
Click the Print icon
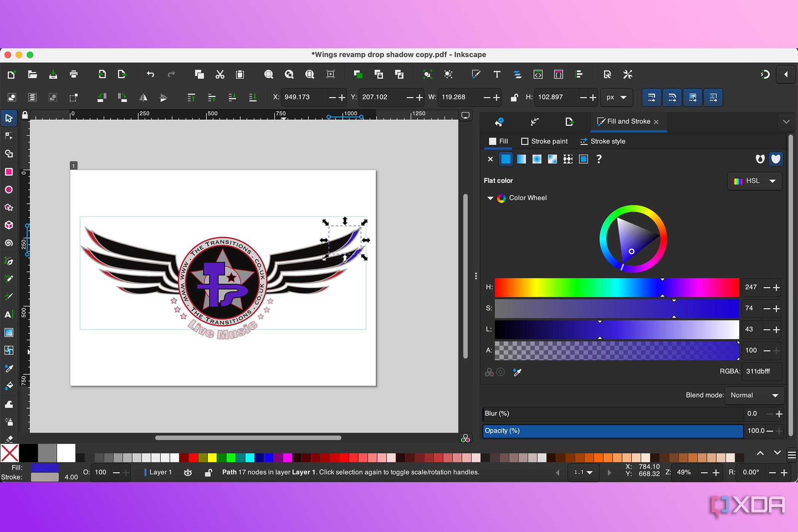click(x=74, y=74)
